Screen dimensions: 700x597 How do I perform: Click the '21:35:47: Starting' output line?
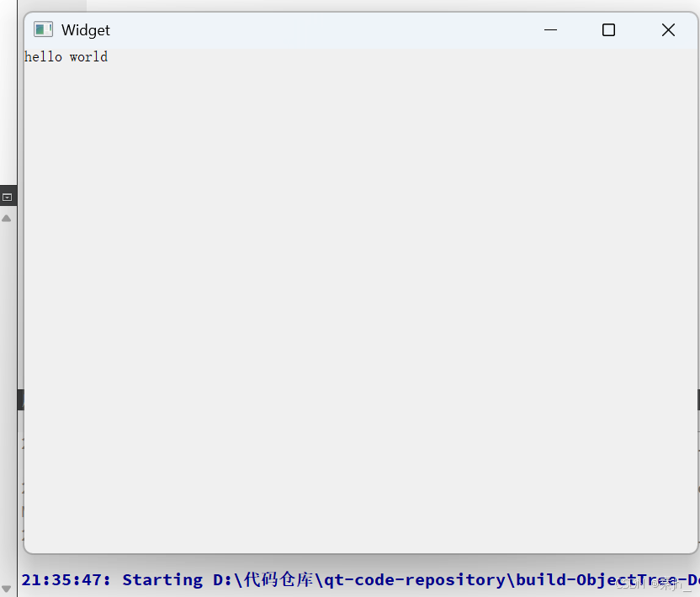tap(361, 579)
